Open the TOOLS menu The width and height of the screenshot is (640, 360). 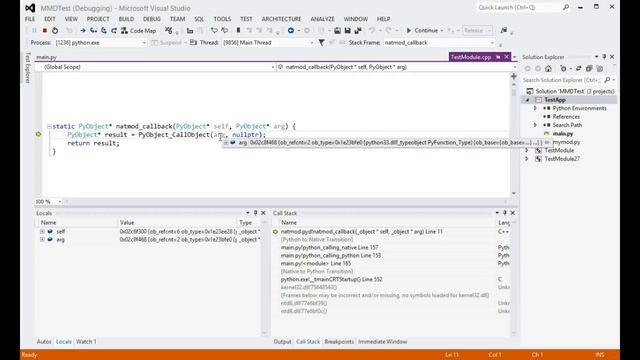point(222,19)
